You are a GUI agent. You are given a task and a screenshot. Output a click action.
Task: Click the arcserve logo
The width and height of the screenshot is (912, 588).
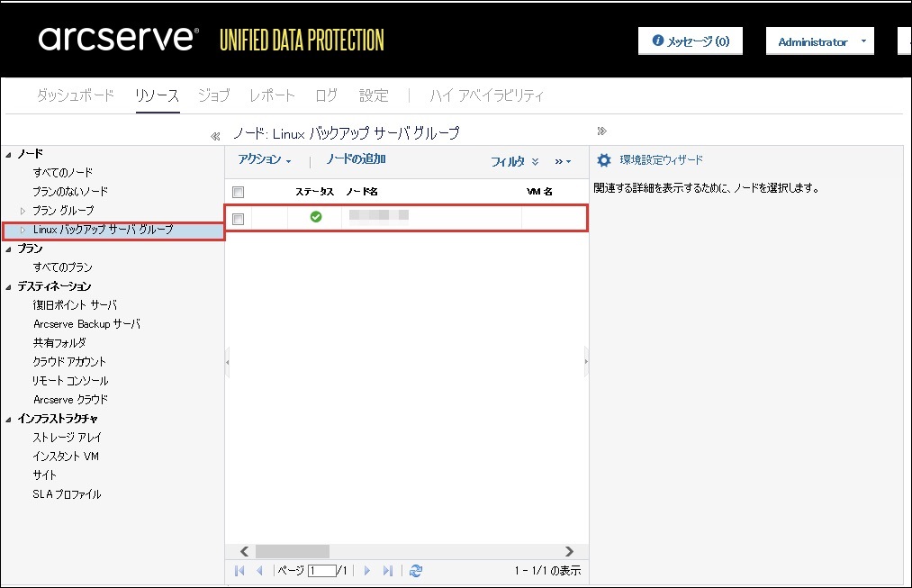(119, 39)
